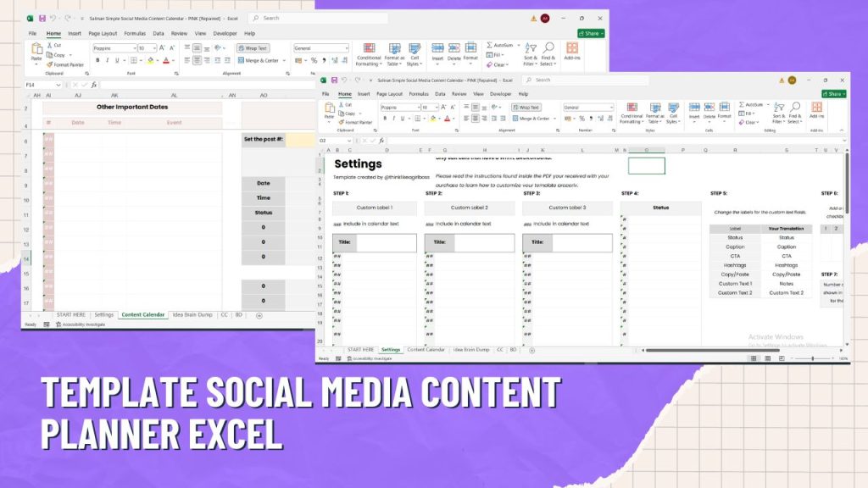Open the Developer tab in the back window
Viewport: 868px width, 488px height.
tap(225, 33)
